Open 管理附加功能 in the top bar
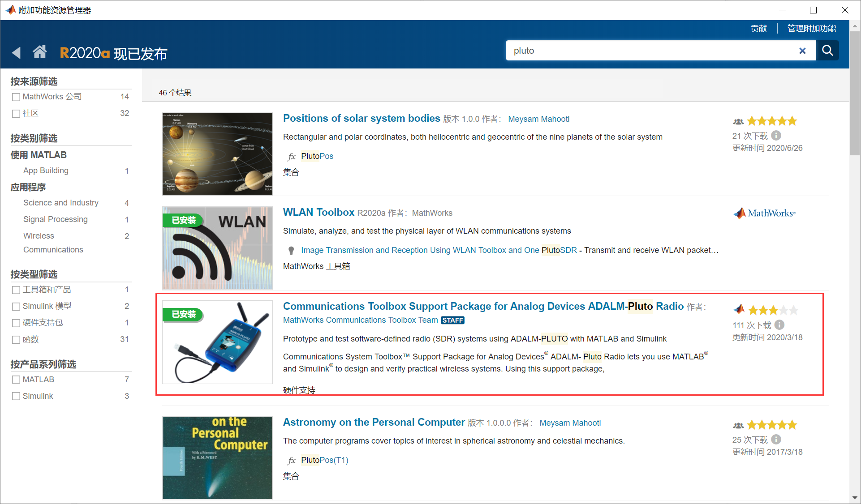This screenshot has width=861, height=504. click(x=811, y=29)
